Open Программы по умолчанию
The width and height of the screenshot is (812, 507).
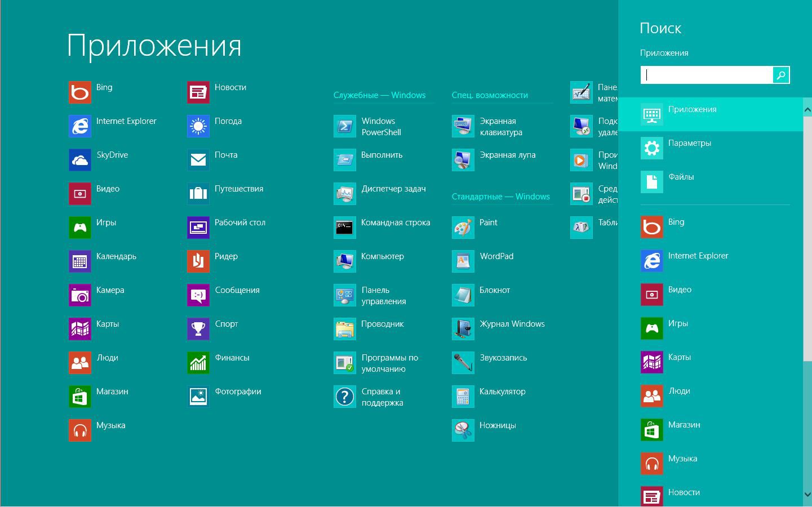coord(376,363)
